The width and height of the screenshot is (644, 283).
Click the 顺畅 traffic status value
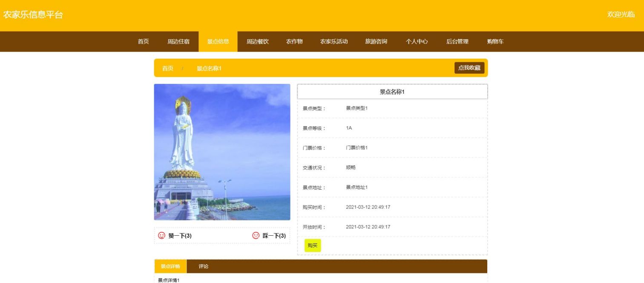351,167
